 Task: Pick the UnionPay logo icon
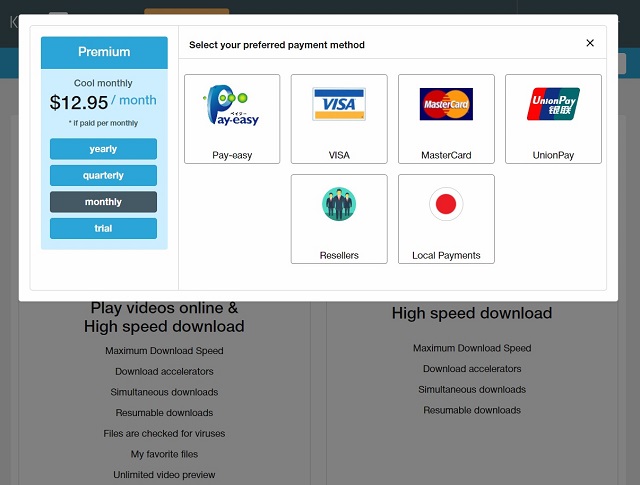click(553, 104)
